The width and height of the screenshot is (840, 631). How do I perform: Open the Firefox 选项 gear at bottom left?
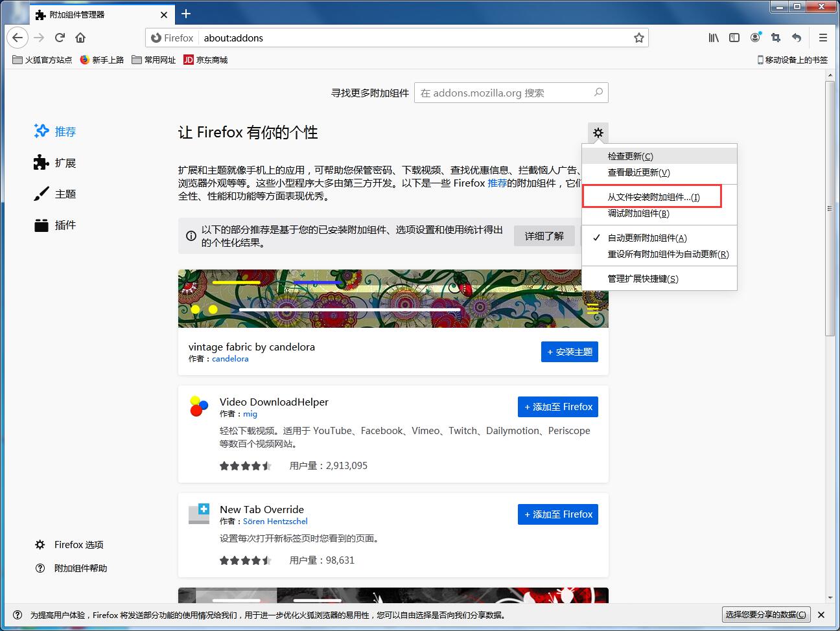click(40, 545)
